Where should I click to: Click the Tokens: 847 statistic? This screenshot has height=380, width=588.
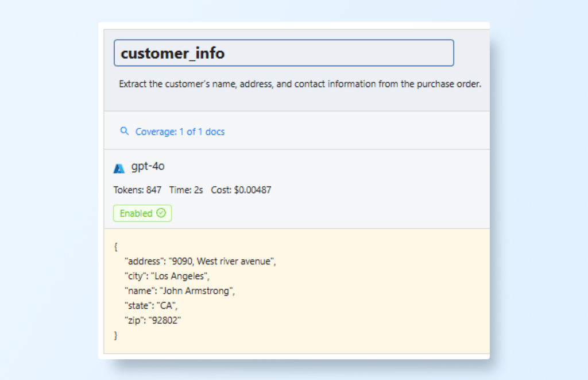[137, 190]
